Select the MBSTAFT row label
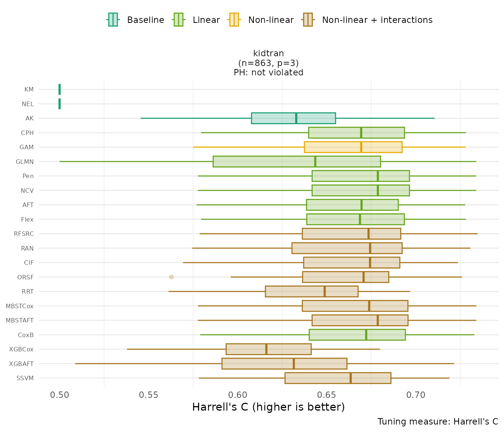 (20, 320)
